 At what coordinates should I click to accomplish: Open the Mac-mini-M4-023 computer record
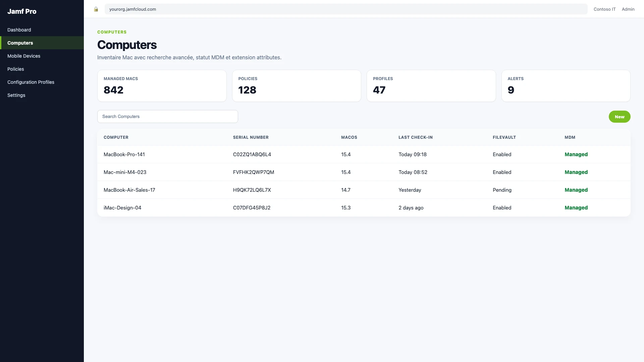[x=125, y=172]
